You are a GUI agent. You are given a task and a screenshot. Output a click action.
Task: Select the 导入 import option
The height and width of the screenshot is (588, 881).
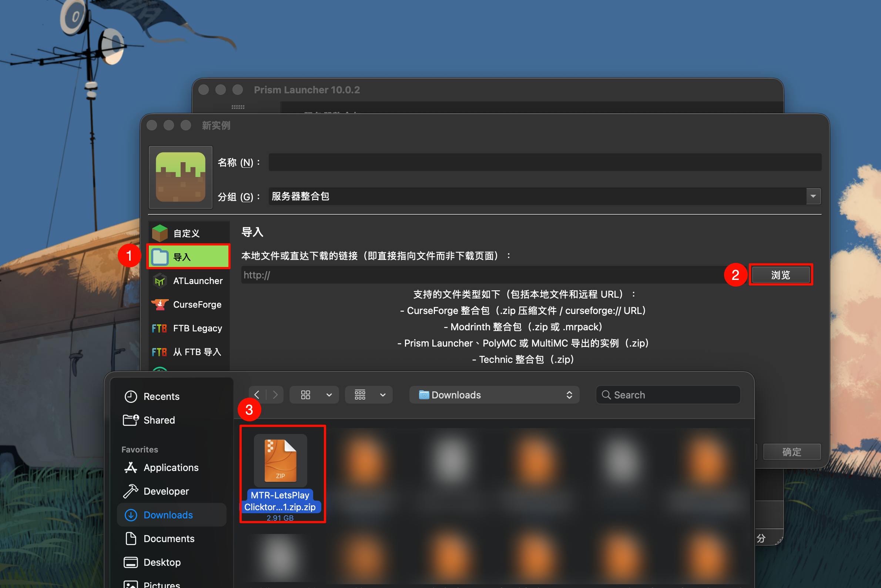(x=187, y=257)
